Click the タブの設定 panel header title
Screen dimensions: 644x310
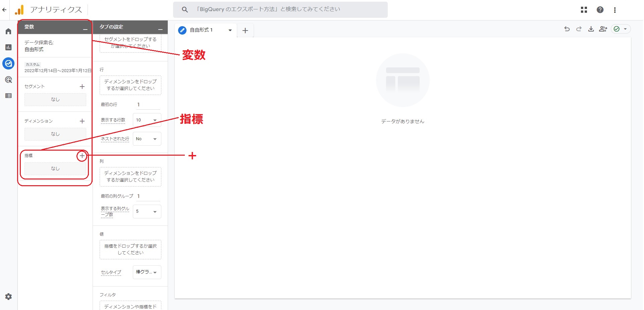(111, 27)
